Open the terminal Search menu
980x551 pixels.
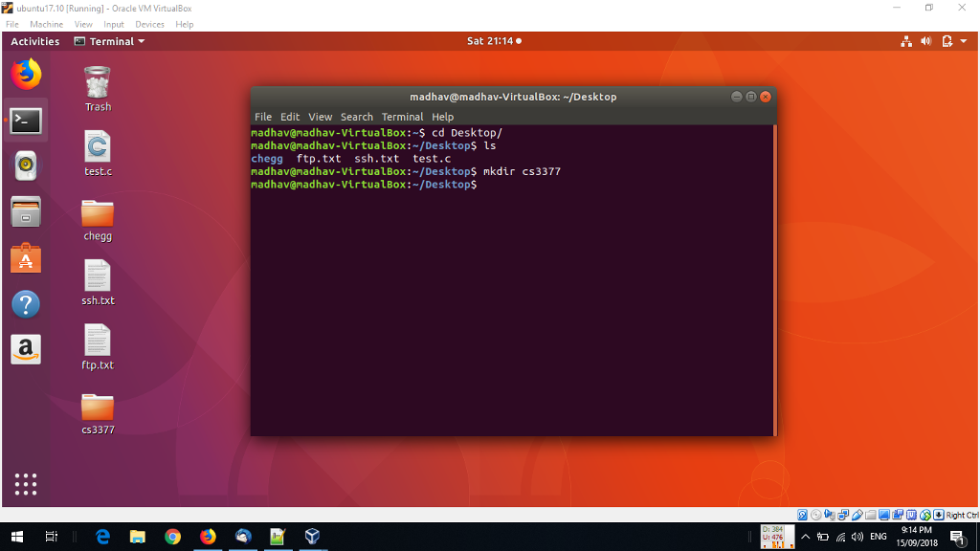356,117
